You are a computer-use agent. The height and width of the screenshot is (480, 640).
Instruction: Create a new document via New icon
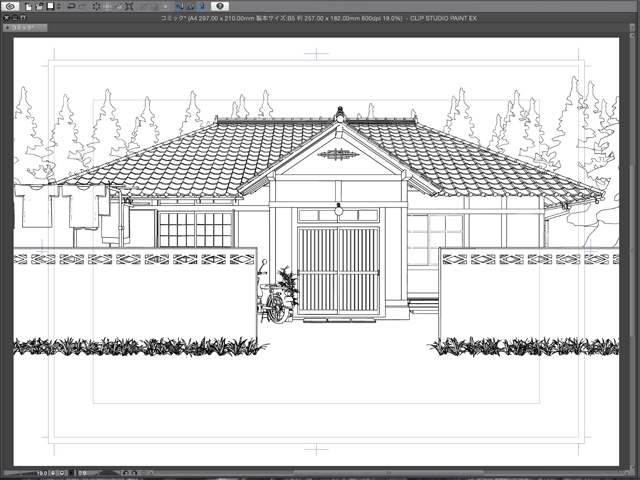tap(28, 7)
